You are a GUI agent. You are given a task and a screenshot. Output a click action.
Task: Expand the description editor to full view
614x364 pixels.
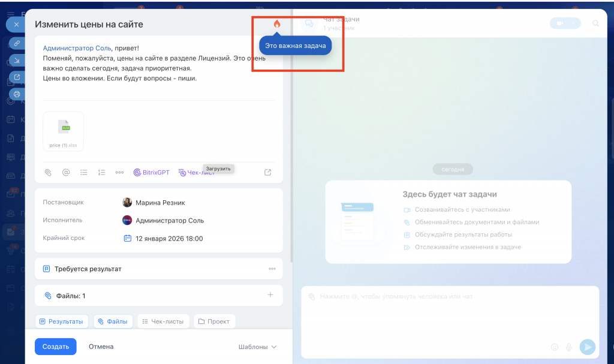tap(267, 172)
